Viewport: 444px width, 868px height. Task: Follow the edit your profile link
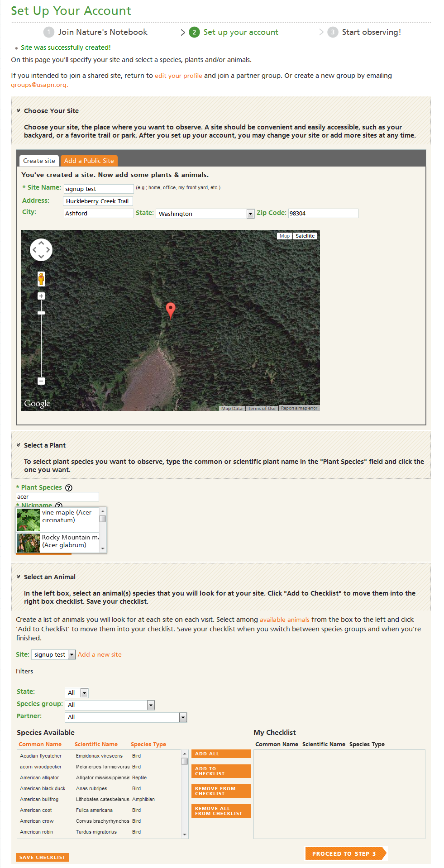pyautogui.click(x=178, y=76)
